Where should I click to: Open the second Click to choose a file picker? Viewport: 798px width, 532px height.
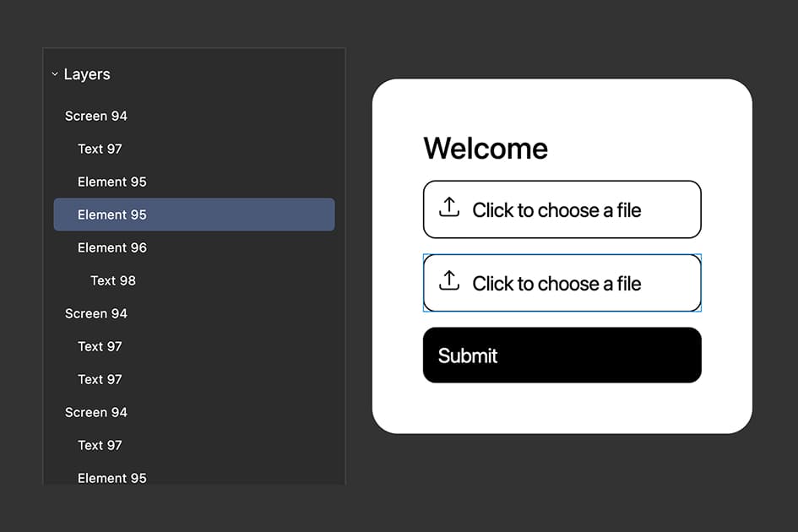562,283
